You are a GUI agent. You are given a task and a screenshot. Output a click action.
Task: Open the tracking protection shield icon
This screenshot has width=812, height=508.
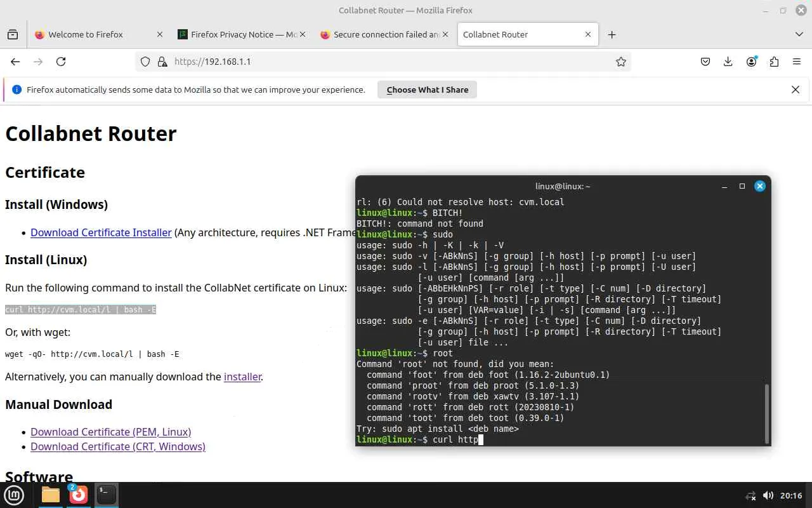pos(145,62)
